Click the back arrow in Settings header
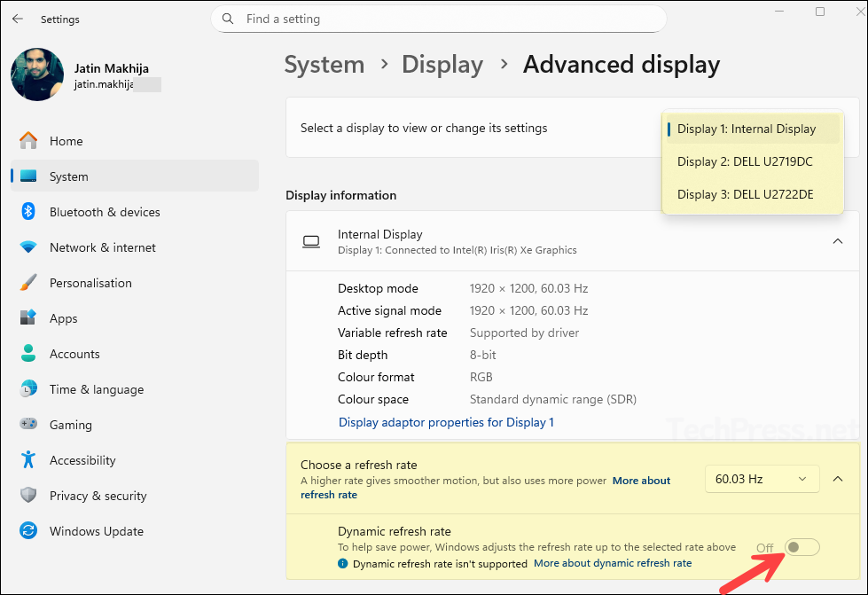Image resolution: width=868 pixels, height=595 pixels. [18, 19]
